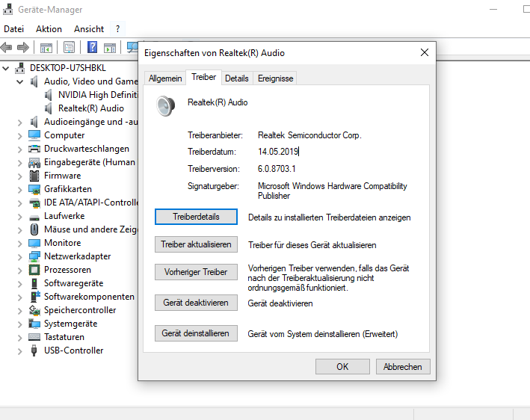Click the large speaker device icon in dialog

(x=166, y=106)
